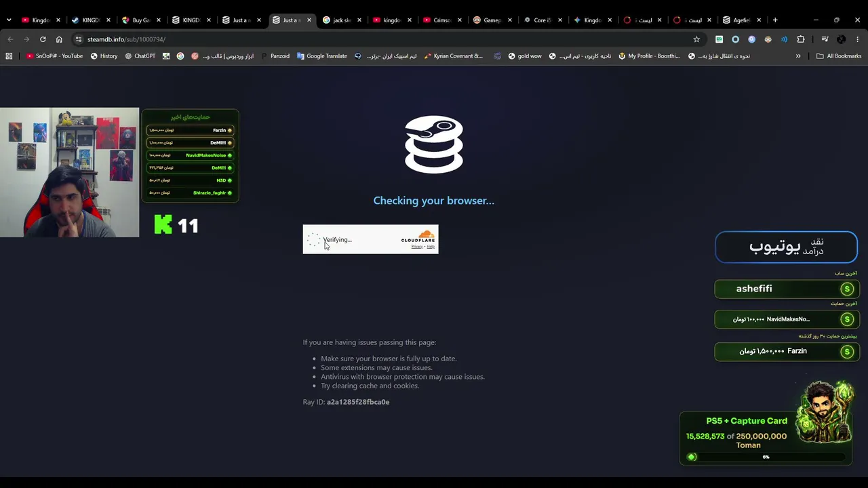Close the jack sk tab
This screenshot has height=488, width=868.
click(359, 20)
